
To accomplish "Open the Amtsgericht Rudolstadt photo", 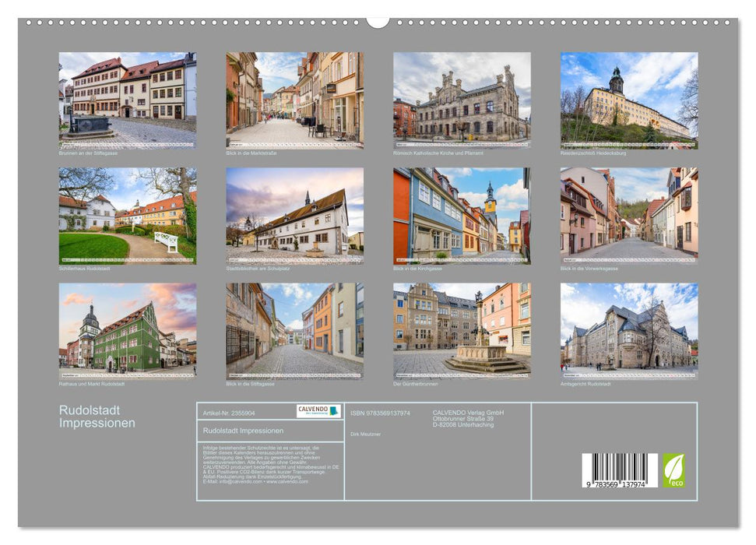I will (629, 332).
